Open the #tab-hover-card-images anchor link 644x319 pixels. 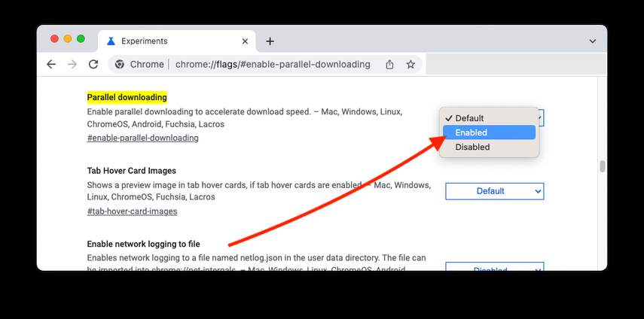click(x=132, y=211)
